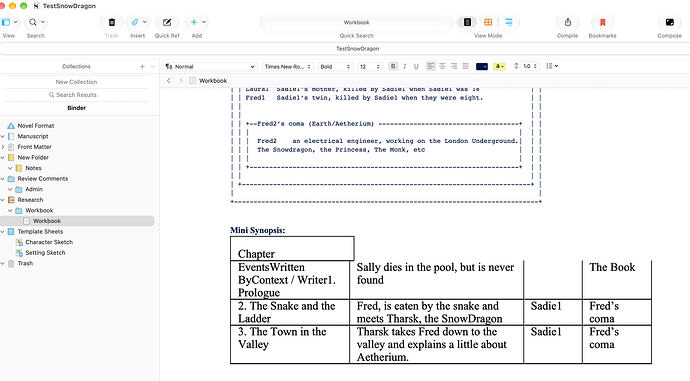
Task: Click in the Quick Search field
Action: (x=356, y=22)
